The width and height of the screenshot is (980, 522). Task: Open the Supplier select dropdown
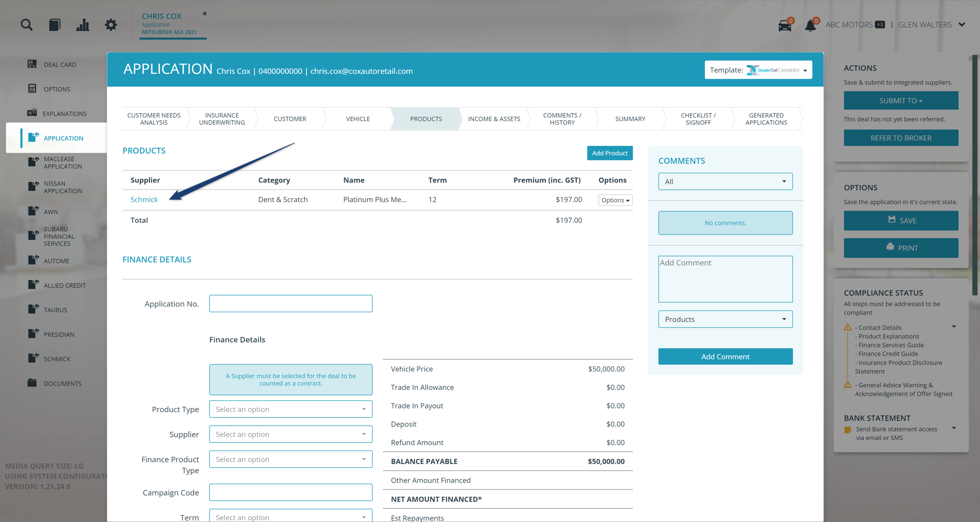pyautogui.click(x=291, y=434)
